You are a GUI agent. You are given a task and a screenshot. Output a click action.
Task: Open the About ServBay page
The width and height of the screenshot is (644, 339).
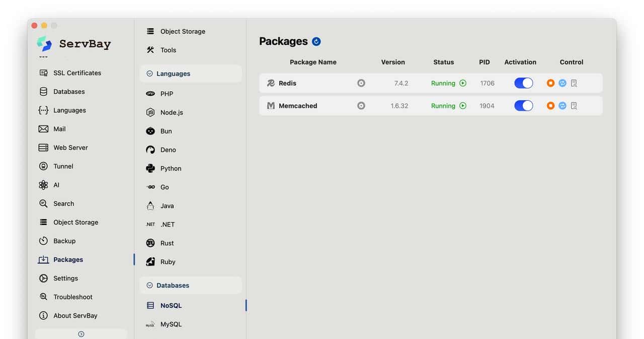pyautogui.click(x=75, y=315)
